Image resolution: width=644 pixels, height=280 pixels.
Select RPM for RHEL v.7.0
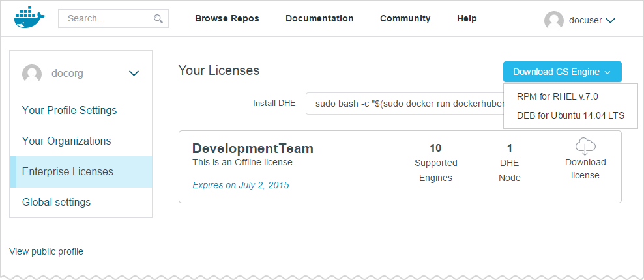557,96
